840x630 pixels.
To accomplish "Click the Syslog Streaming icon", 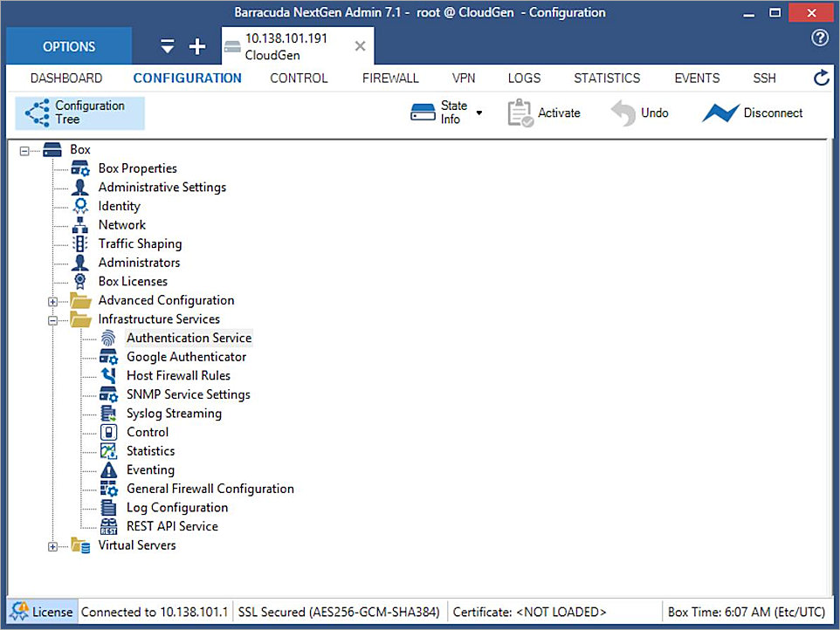I will point(108,413).
